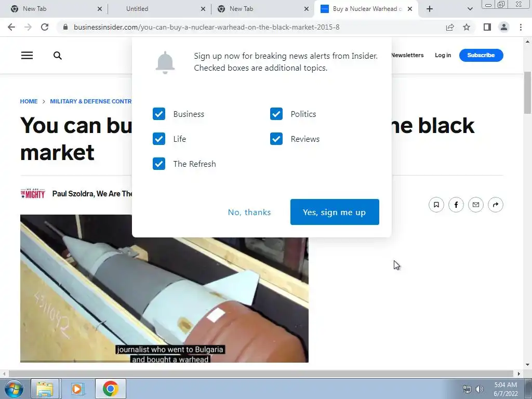Click the We Are The Mighty logo
Viewport: 532px width, 399px height.
pyautogui.click(x=33, y=193)
